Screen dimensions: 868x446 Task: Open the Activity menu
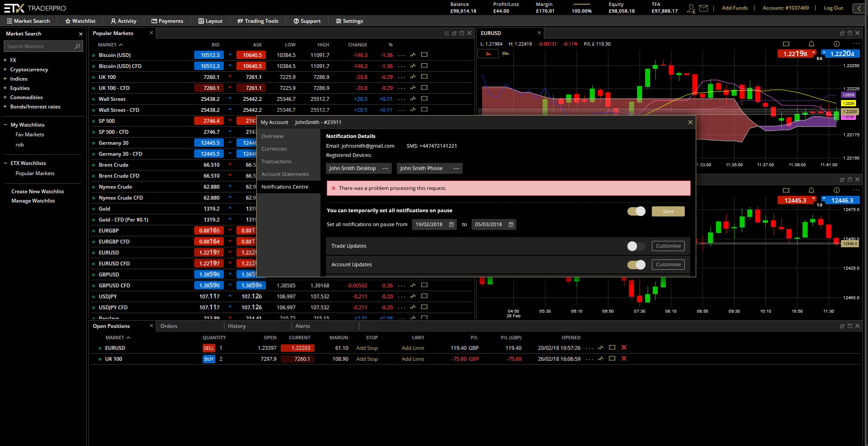[x=123, y=21]
